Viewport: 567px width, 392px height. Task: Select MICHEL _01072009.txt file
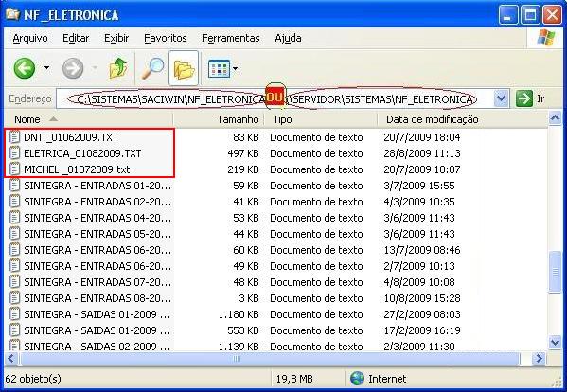(x=77, y=169)
